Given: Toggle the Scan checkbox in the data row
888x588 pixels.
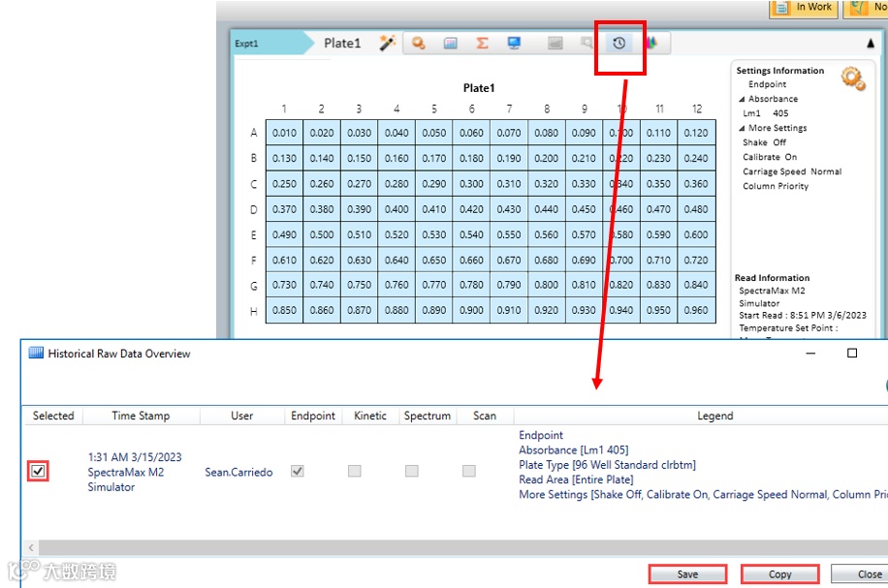Looking at the screenshot, I should pyautogui.click(x=469, y=471).
